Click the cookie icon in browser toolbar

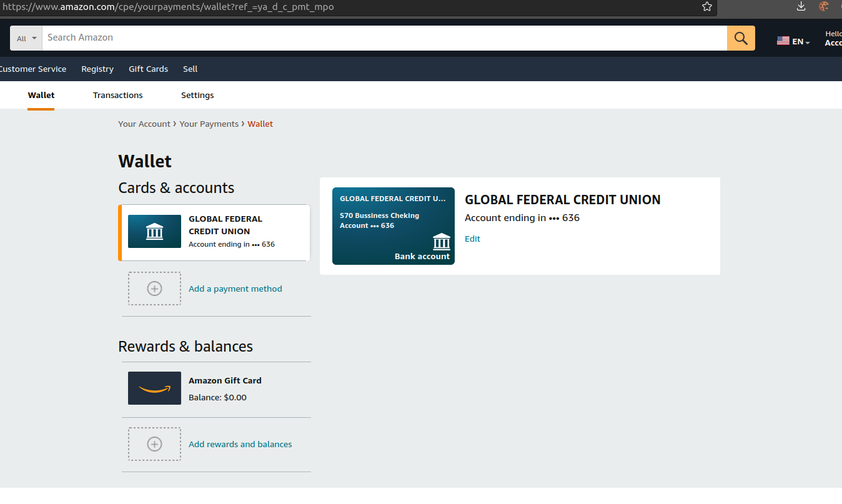[824, 7]
